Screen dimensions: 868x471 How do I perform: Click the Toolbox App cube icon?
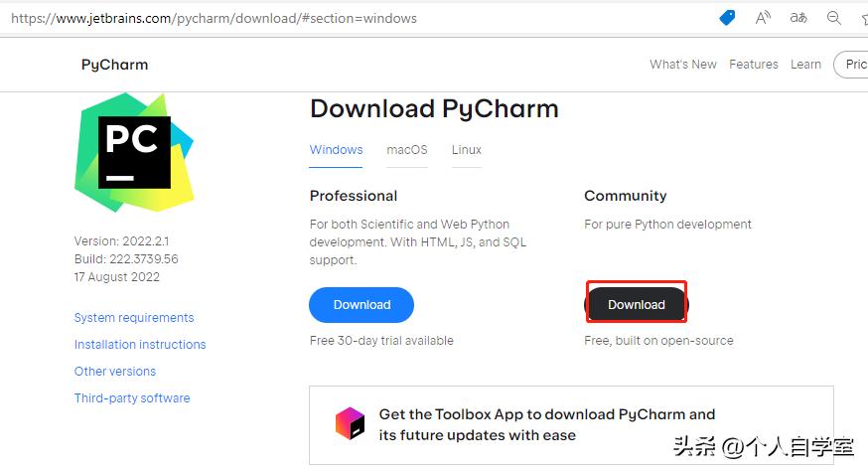pyautogui.click(x=350, y=423)
